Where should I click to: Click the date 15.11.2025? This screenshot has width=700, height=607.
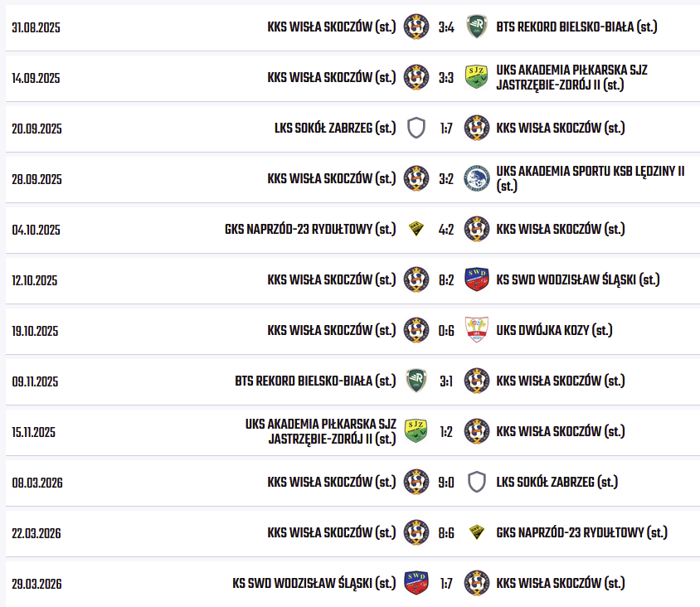35,432
